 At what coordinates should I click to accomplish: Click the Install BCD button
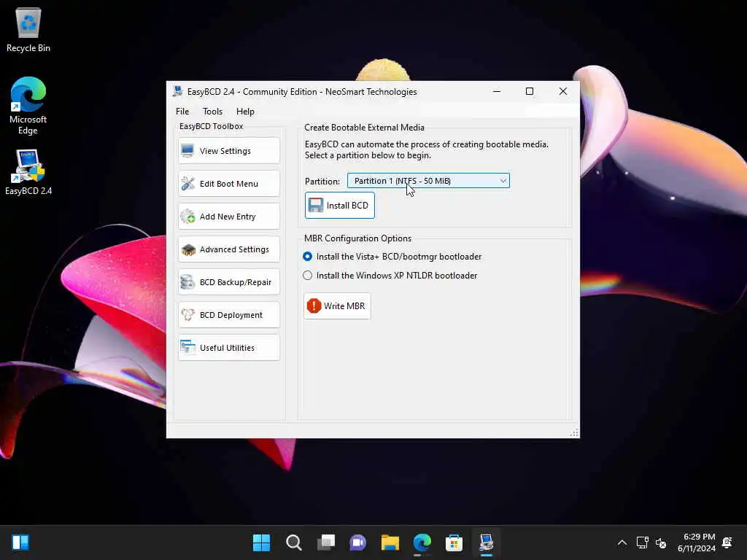[340, 205]
